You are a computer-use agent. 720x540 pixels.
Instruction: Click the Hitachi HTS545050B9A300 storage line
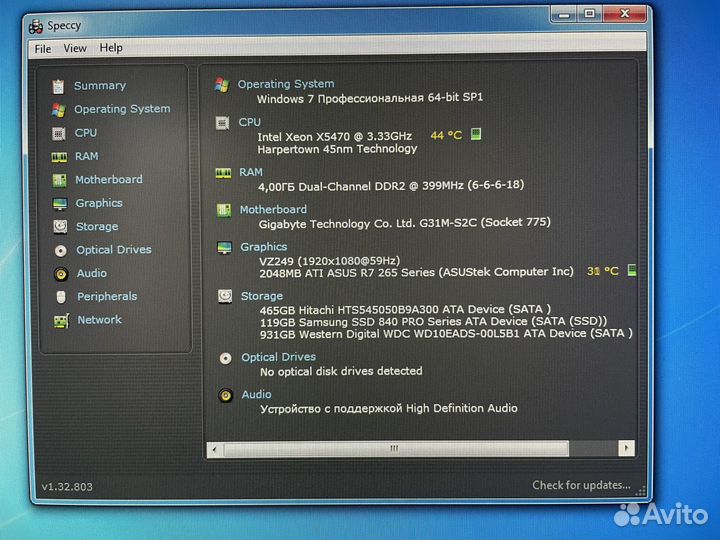(405, 309)
